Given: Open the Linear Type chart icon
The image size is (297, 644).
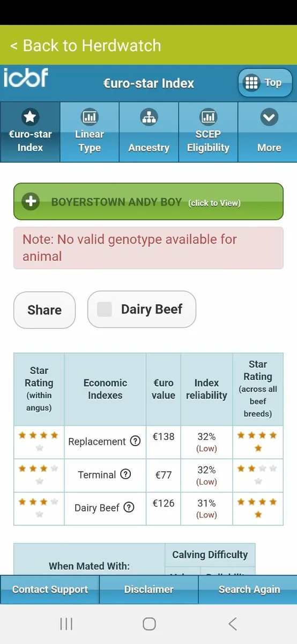Looking at the screenshot, I should 90,116.
